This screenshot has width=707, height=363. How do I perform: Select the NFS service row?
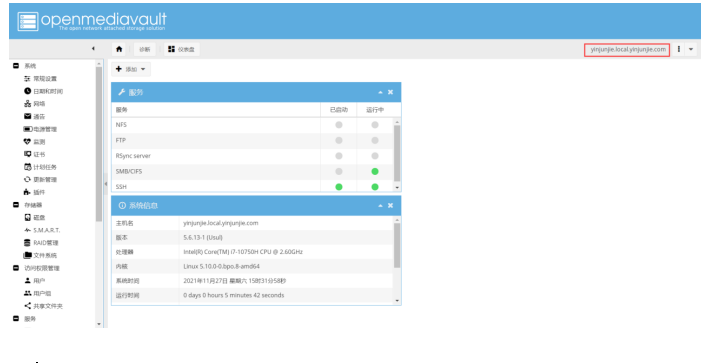coord(252,125)
